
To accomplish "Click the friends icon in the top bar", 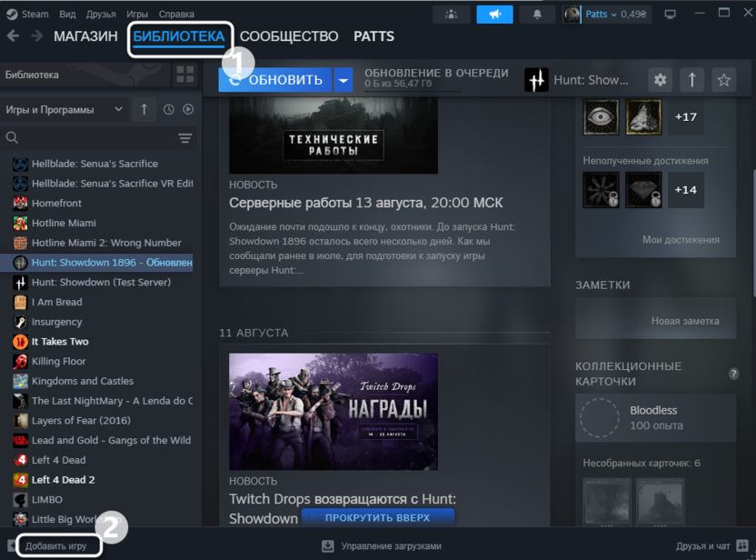I will [x=452, y=15].
